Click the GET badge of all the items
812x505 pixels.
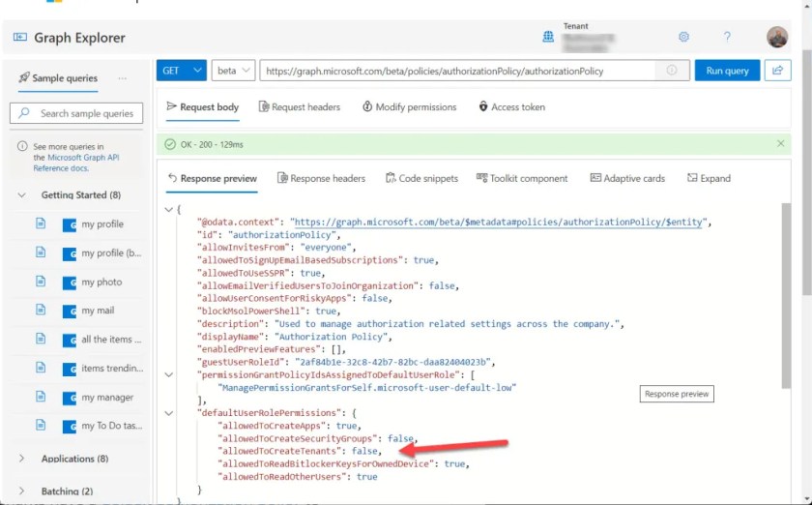coord(70,341)
